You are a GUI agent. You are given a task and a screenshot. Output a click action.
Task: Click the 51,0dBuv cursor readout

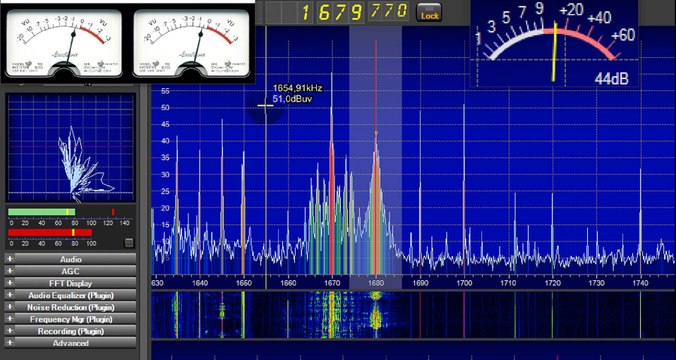[292, 99]
